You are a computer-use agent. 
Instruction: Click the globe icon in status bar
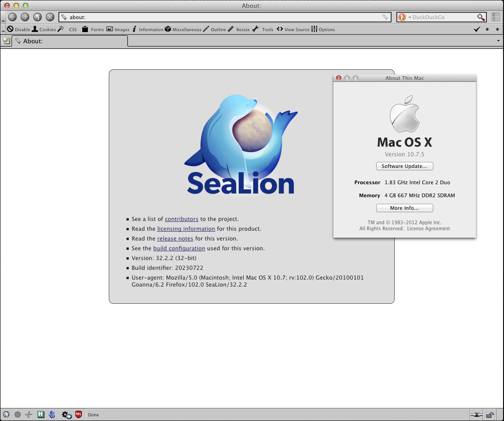pos(6,414)
